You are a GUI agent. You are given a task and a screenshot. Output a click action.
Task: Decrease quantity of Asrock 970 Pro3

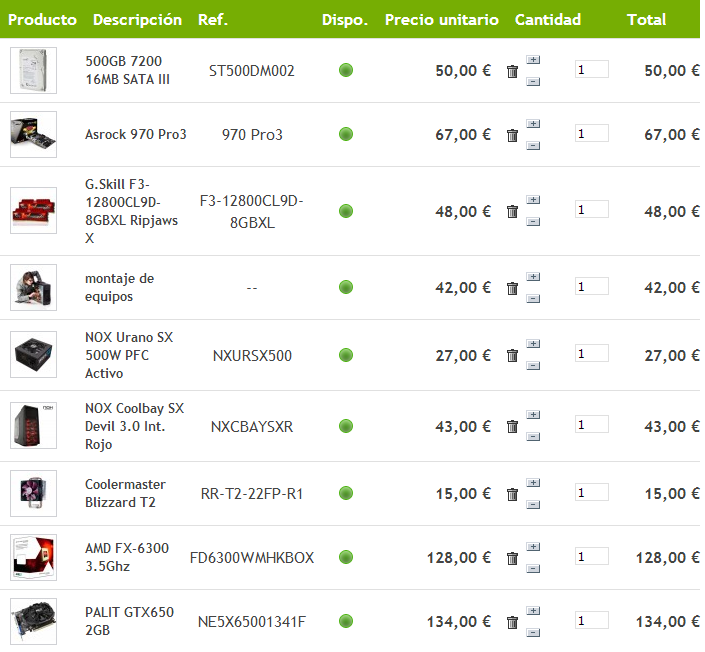(x=533, y=146)
